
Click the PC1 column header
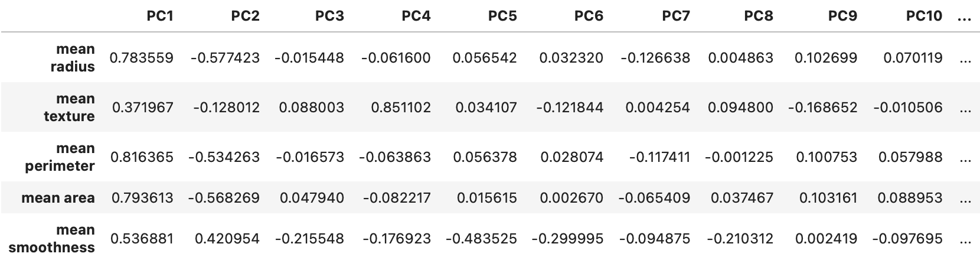[160, 16]
